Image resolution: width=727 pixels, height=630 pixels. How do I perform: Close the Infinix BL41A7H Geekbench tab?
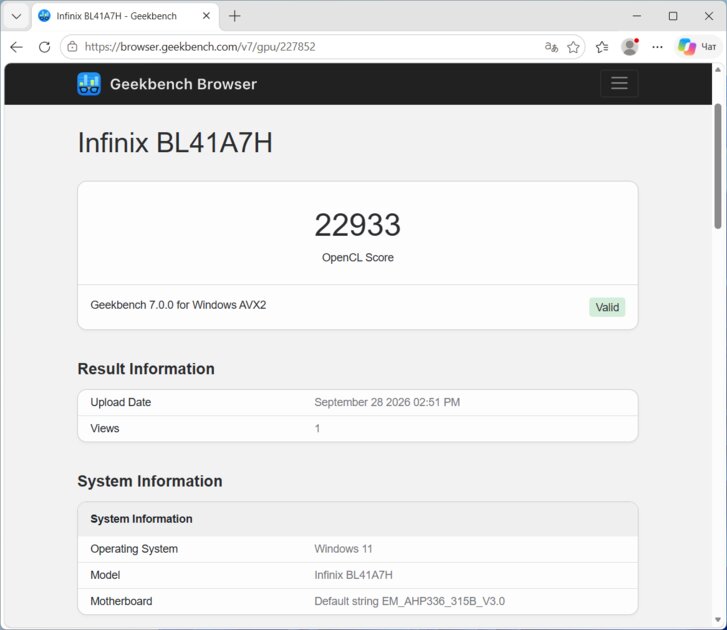[206, 16]
